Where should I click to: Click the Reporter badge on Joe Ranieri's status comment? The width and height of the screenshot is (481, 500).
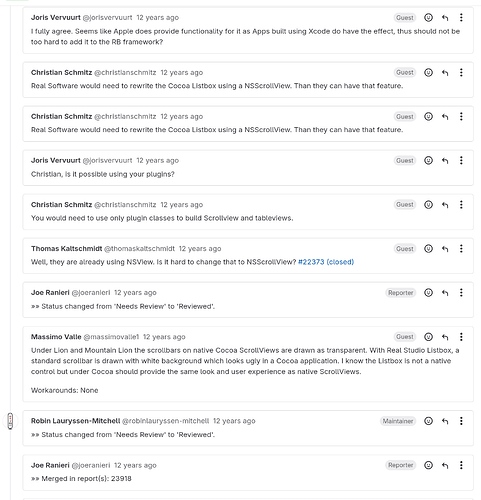coord(400,293)
